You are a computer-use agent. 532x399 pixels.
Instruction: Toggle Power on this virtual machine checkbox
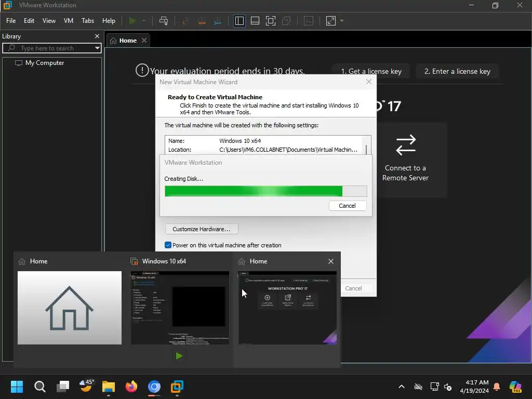click(x=168, y=245)
